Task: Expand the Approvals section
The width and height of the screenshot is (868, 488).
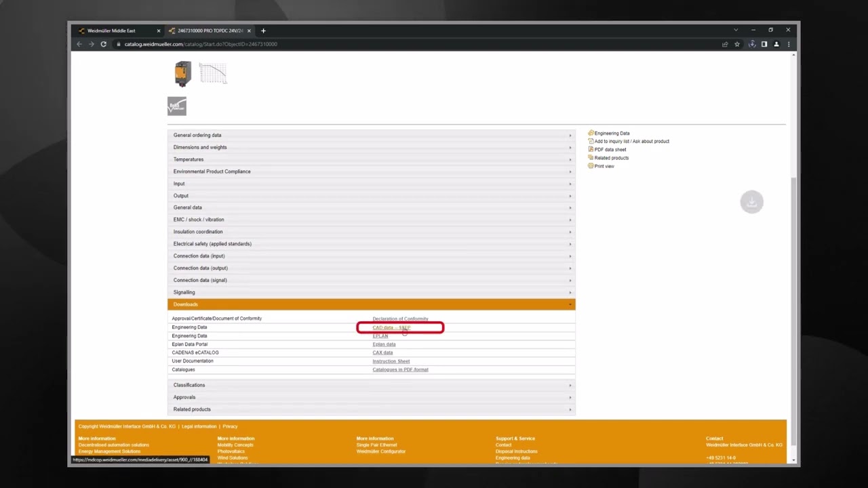Action: 371,397
